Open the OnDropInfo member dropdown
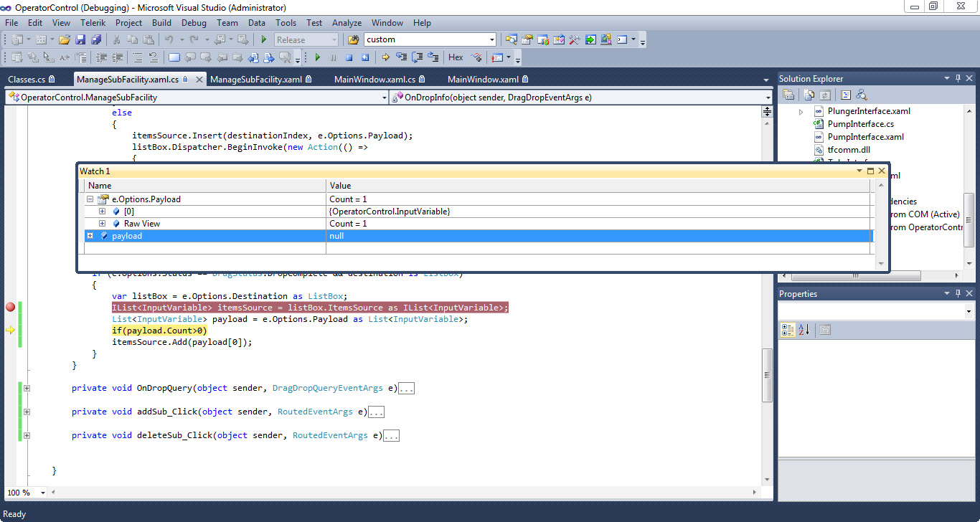Image resolution: width=980 pixels, height=522 pixels. pos(767,98)
